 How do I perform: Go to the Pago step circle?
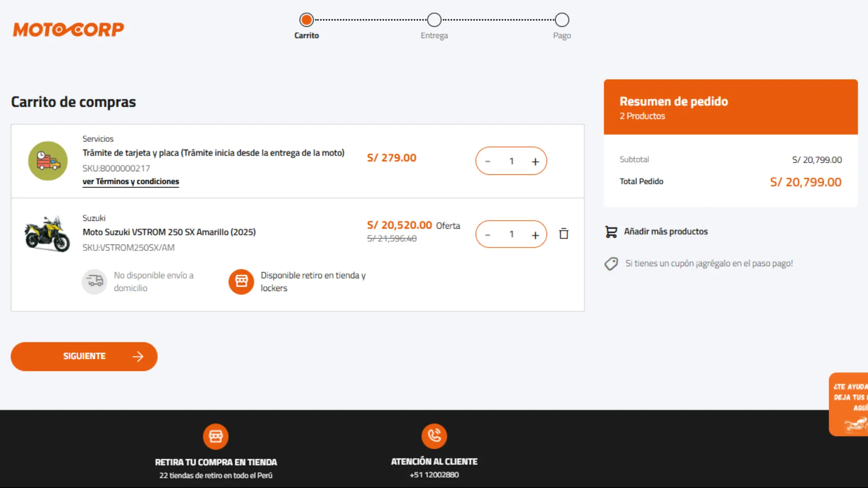coord(562,20)
